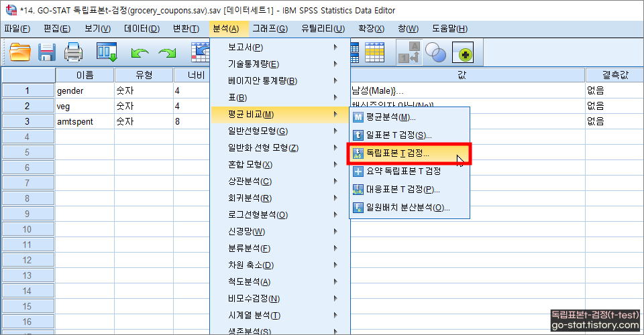Click the 이름 column header
The width and height of the screenshot is (644, 335).
click(85, 75)
